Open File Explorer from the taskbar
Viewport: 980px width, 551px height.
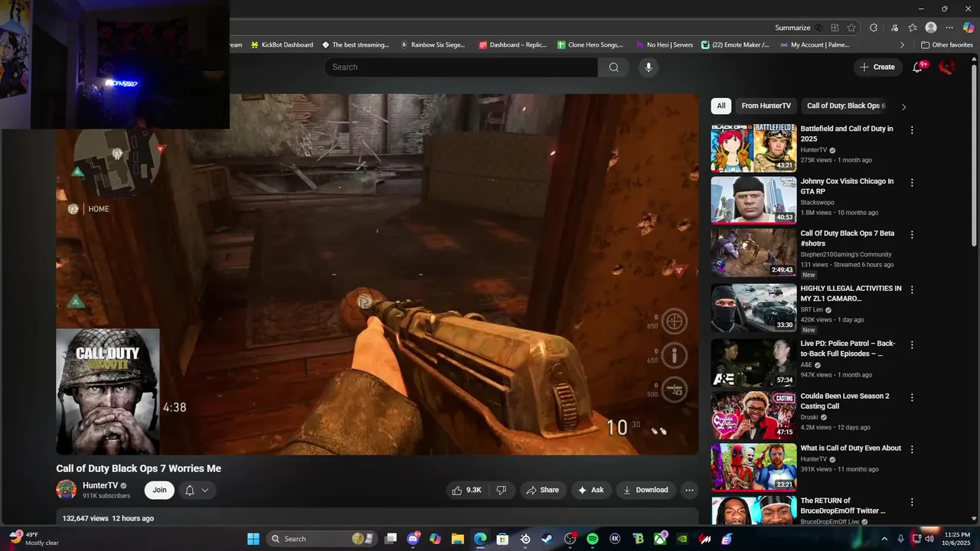click(x=457, y=539)
